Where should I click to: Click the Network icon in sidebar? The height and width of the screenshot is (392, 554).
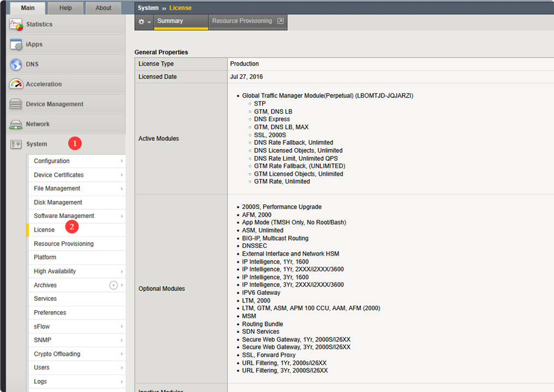[16, 124]
